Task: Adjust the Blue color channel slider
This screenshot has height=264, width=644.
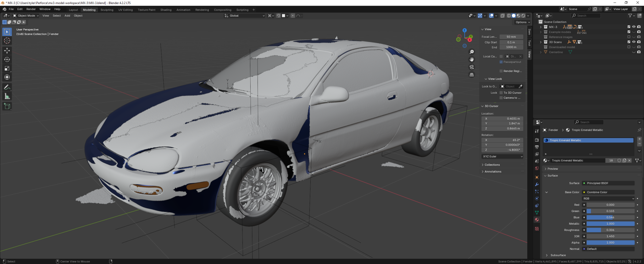Action: 610,217
